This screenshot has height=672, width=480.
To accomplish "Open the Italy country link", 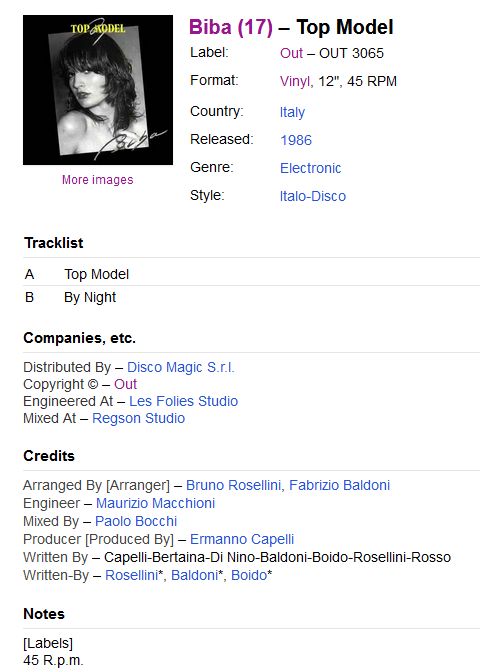I will [292, 112].
